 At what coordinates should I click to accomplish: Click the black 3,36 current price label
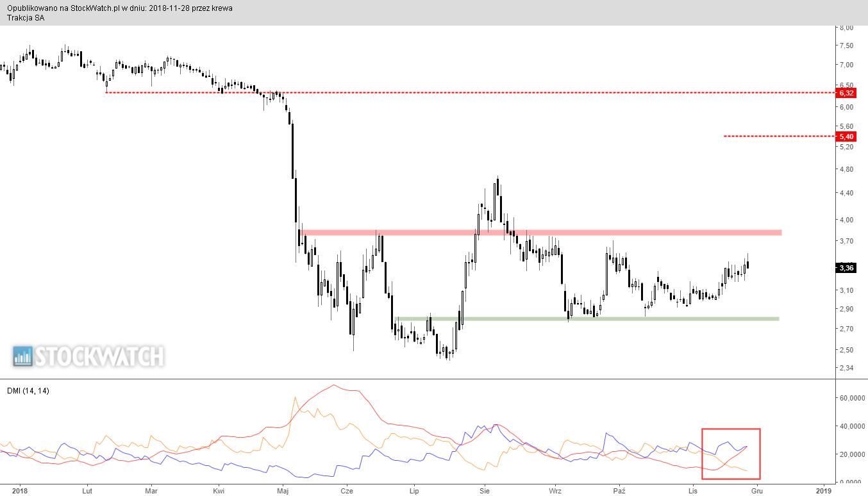[x=846, y=268]
